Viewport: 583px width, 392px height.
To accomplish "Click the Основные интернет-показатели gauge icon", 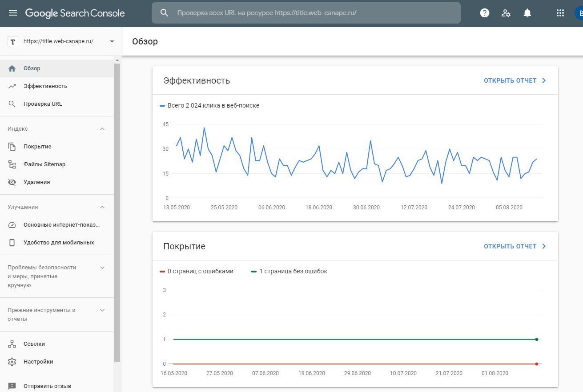I will coord(12,225).
